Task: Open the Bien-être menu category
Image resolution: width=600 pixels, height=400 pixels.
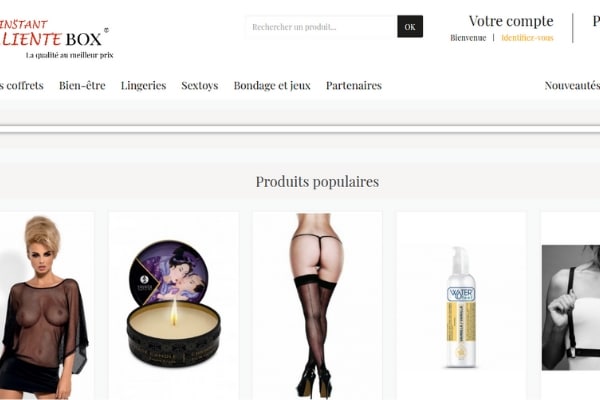Action: click(82, 85)
